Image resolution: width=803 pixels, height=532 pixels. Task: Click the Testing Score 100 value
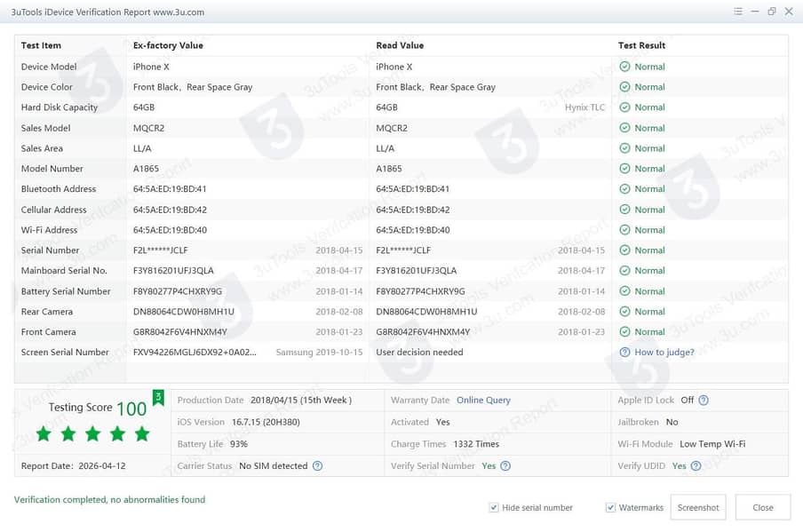131,409
